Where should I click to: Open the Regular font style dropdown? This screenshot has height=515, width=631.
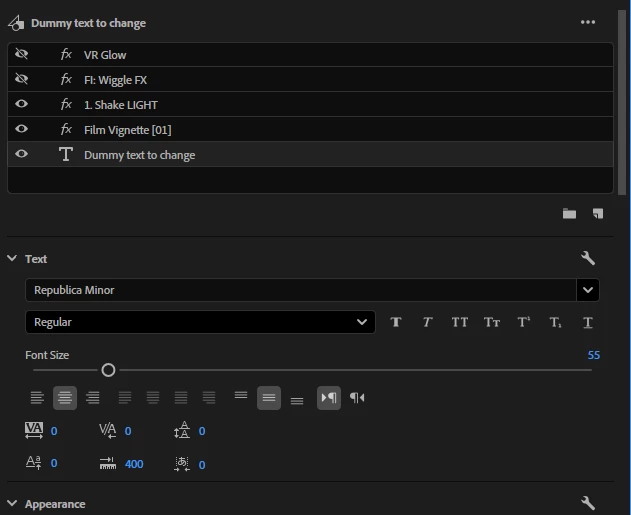(200, 322)
